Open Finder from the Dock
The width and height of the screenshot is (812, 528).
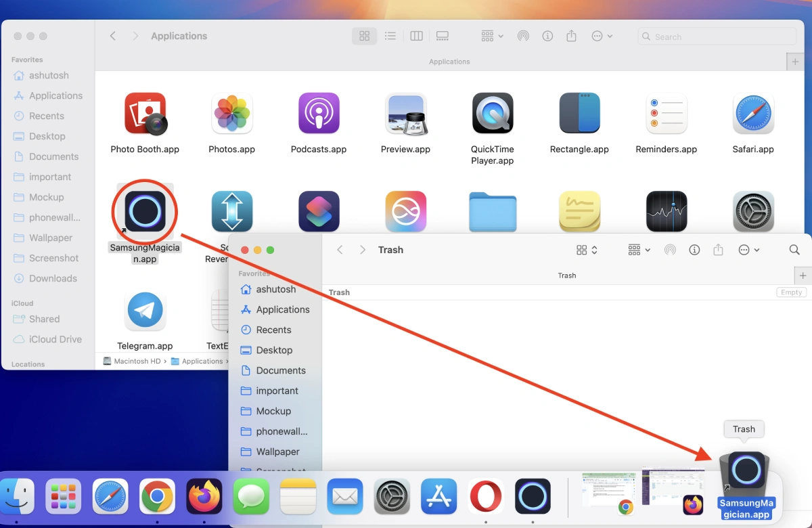(x=16, y=497)
